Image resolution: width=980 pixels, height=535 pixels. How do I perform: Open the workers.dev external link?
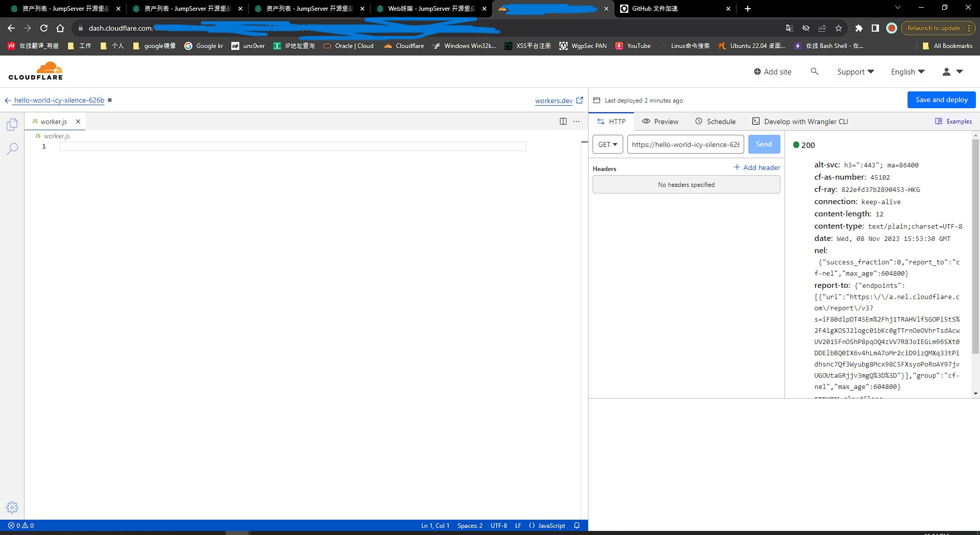[559, 101]
